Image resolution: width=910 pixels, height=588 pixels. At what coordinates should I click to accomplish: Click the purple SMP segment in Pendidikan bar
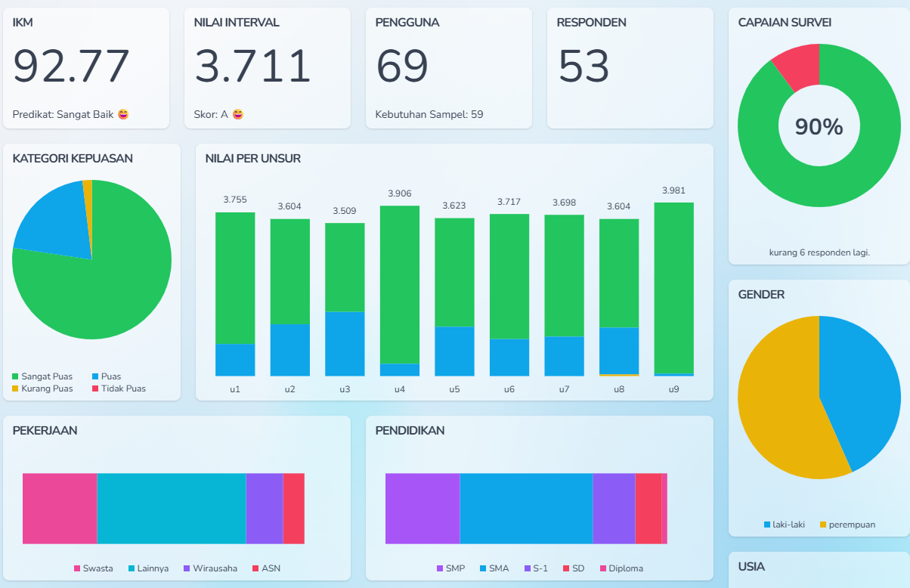coord(422,509)
